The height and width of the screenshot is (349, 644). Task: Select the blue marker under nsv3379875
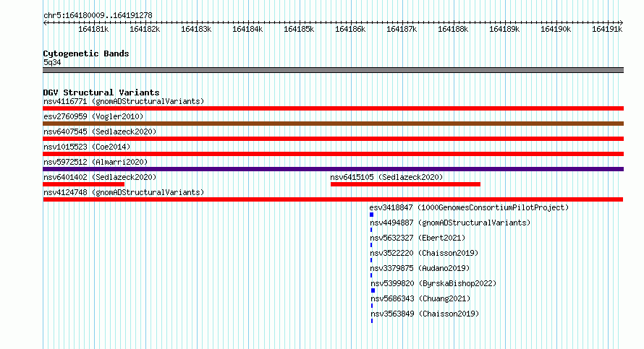pyautogui.click(x=371, y=275)
